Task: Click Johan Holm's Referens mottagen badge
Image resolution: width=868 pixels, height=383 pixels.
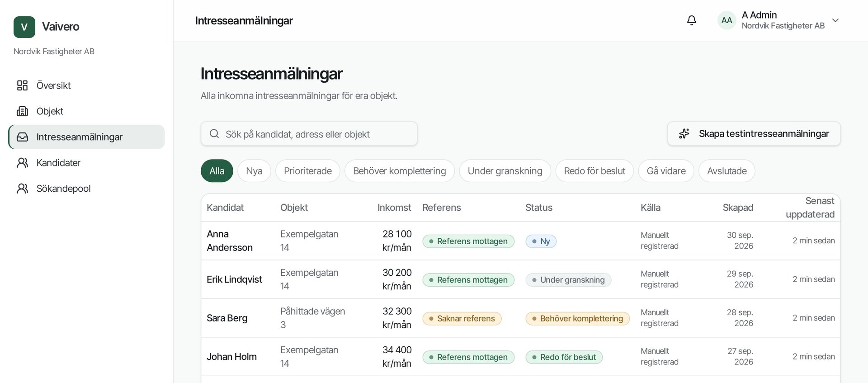Action: tap(468, 357)
